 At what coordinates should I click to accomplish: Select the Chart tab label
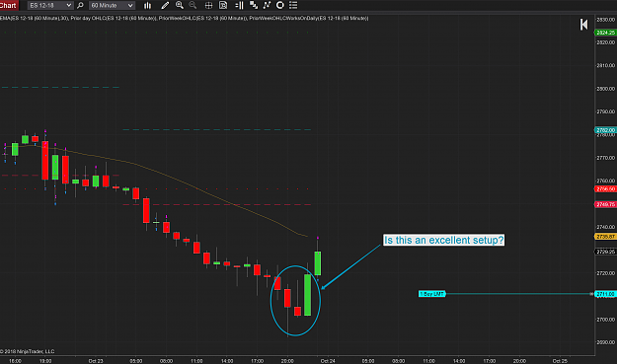pyautogui.click(x=9, y=5)
